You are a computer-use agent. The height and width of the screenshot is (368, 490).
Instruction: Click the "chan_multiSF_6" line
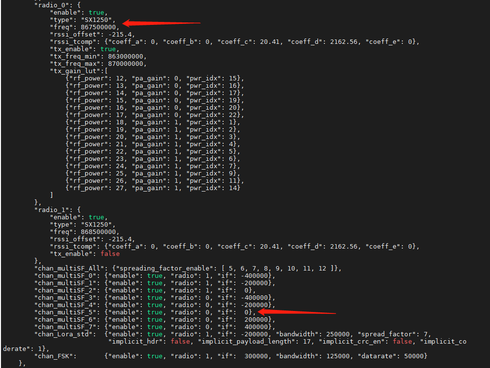(x=155, y=320)
